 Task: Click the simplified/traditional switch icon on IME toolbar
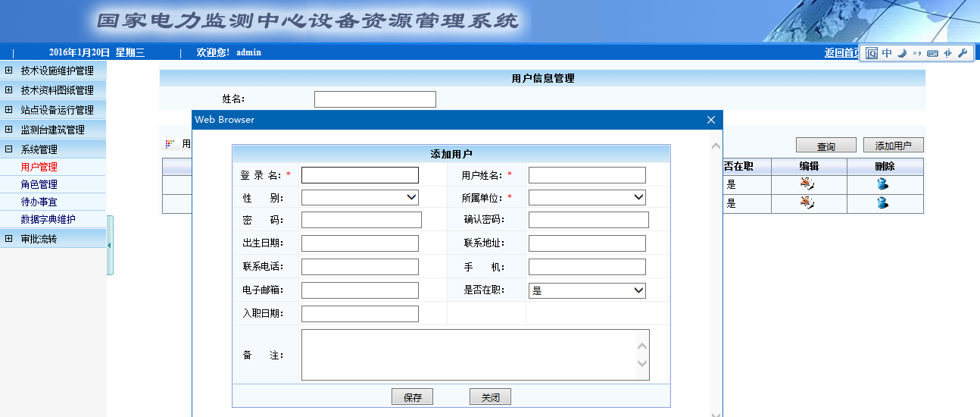pyautogui.click(x=947, y=53)
